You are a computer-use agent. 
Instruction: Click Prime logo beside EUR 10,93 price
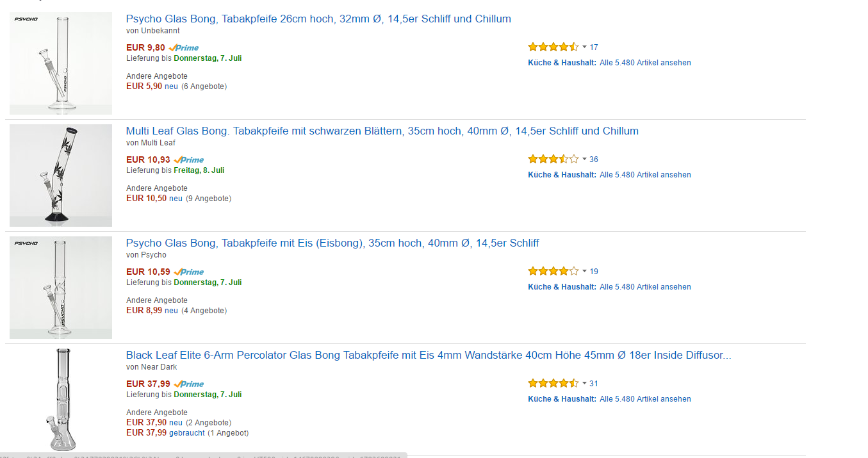189,159
